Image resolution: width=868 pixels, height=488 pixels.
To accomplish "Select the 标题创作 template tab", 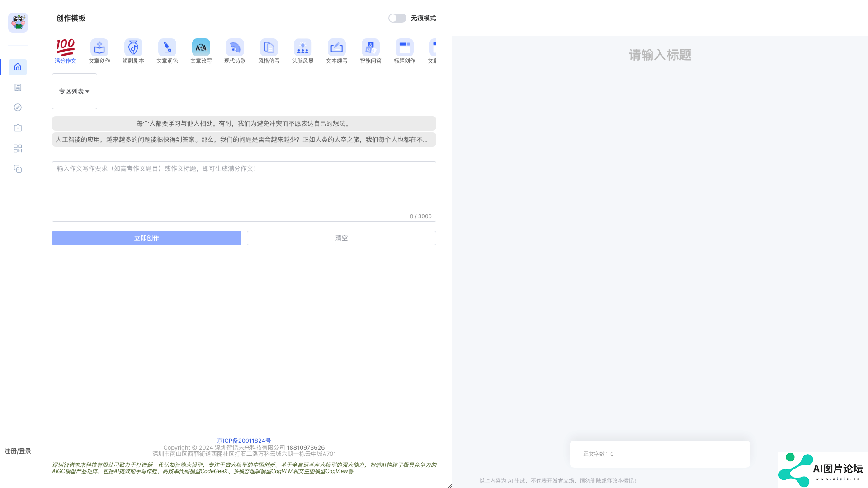I will click(405, 51).
